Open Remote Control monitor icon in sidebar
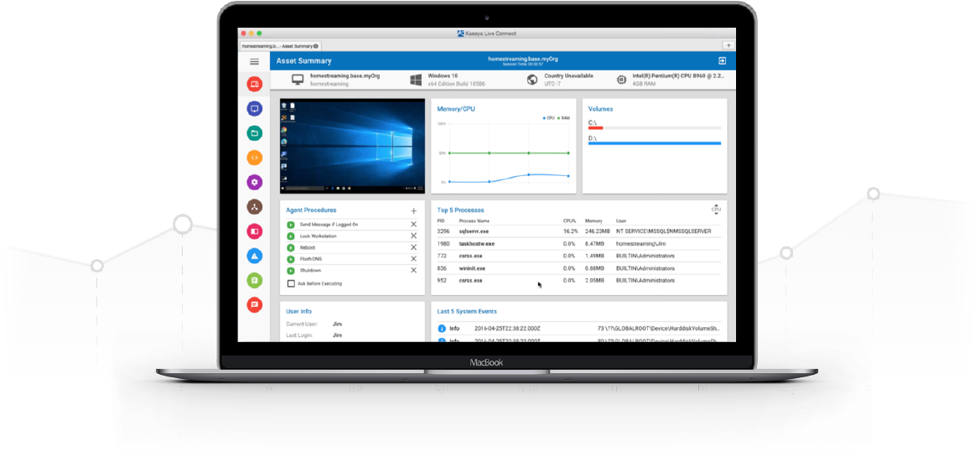This screenshot has width=980, height=462. coord(254,109)
